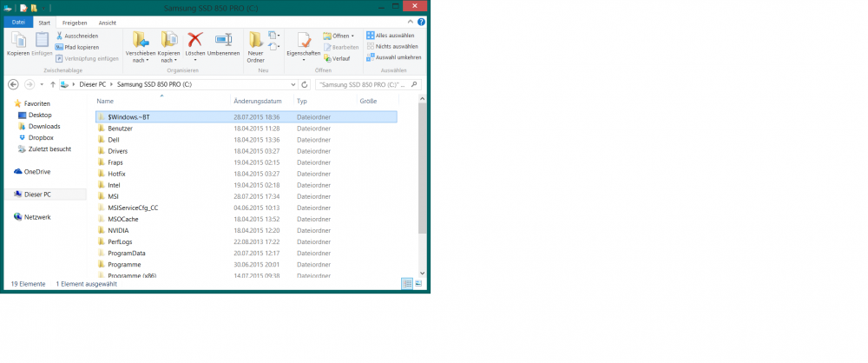Switch to the Freigeben ribbon tab
The width and height of the screenshot is (868, 363).
click(x=75, y=22)
